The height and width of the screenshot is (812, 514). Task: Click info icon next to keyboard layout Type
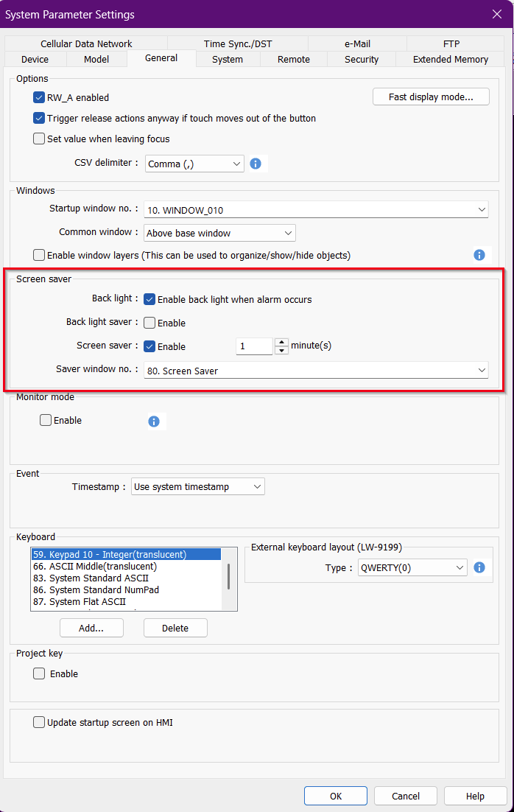pyautogui.click(x=479, y=567)
